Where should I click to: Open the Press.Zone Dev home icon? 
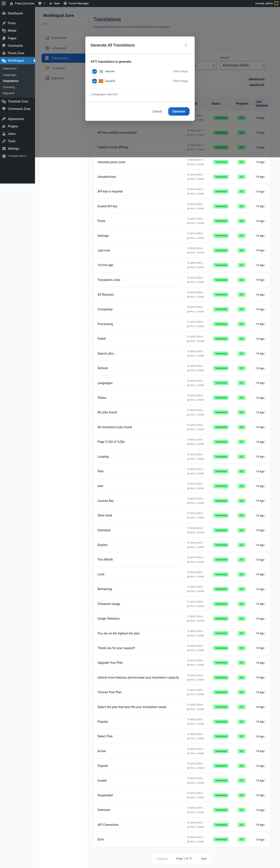pos(11,3)
